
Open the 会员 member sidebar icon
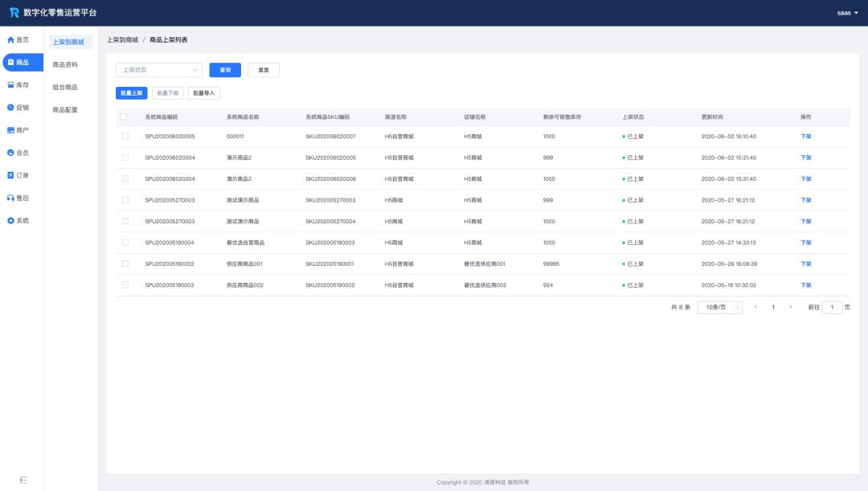(x=10, y=153)
